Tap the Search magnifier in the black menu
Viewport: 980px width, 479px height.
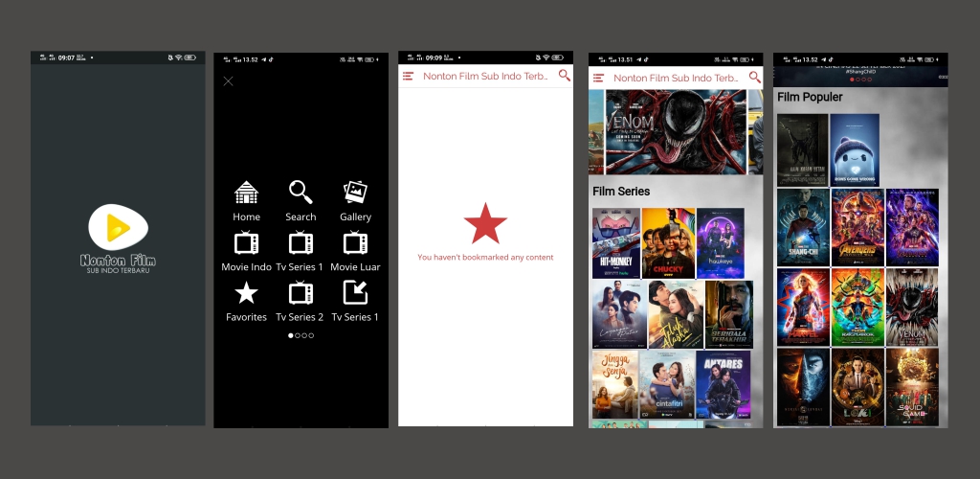[x=301, y=192]
